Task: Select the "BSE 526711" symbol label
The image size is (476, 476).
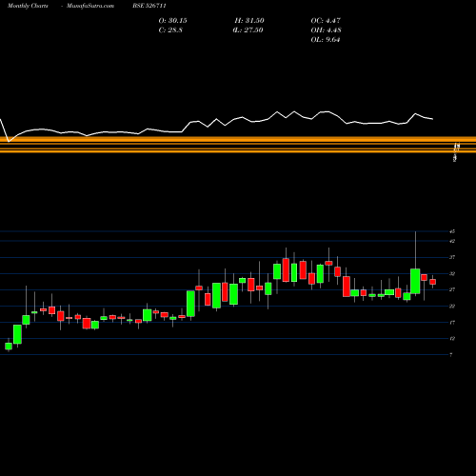Action: click(x=149, y=6)
